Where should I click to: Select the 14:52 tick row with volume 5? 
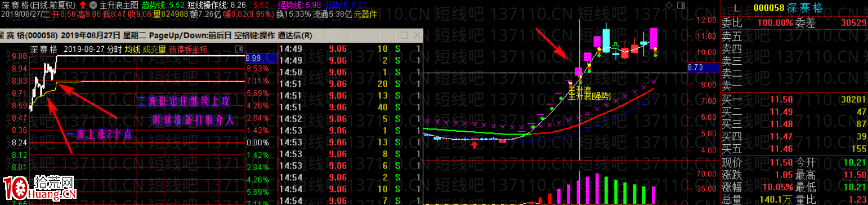[x=350, y=119]
